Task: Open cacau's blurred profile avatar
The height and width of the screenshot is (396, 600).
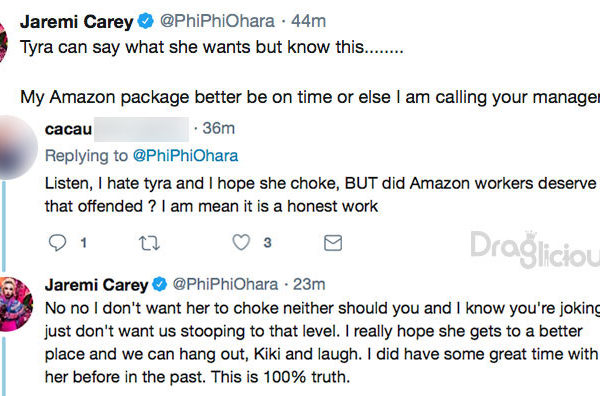Action: click(15, 148)
